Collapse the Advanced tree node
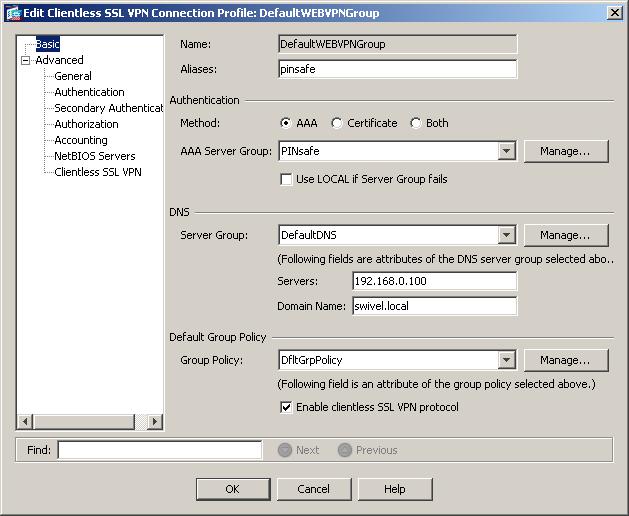This screenshot has width=629, height=516. (26, 61)
